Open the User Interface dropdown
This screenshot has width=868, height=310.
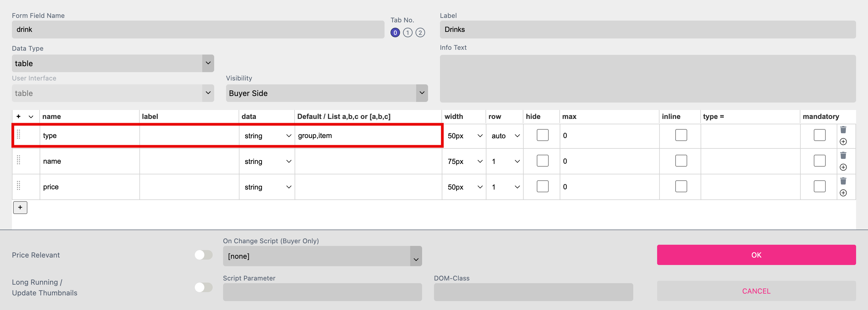(x=113, y=93)
